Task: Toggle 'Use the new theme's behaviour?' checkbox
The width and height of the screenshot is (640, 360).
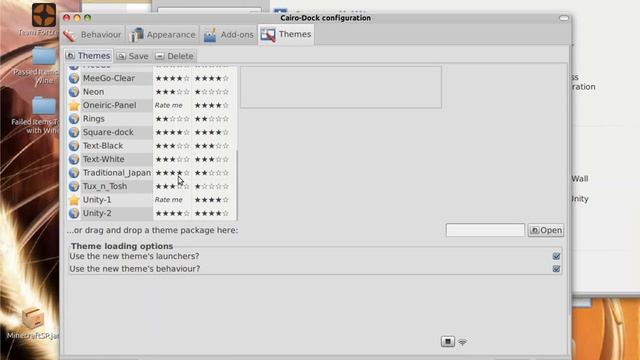Action: pyautogui.click(x=556, y=269)
